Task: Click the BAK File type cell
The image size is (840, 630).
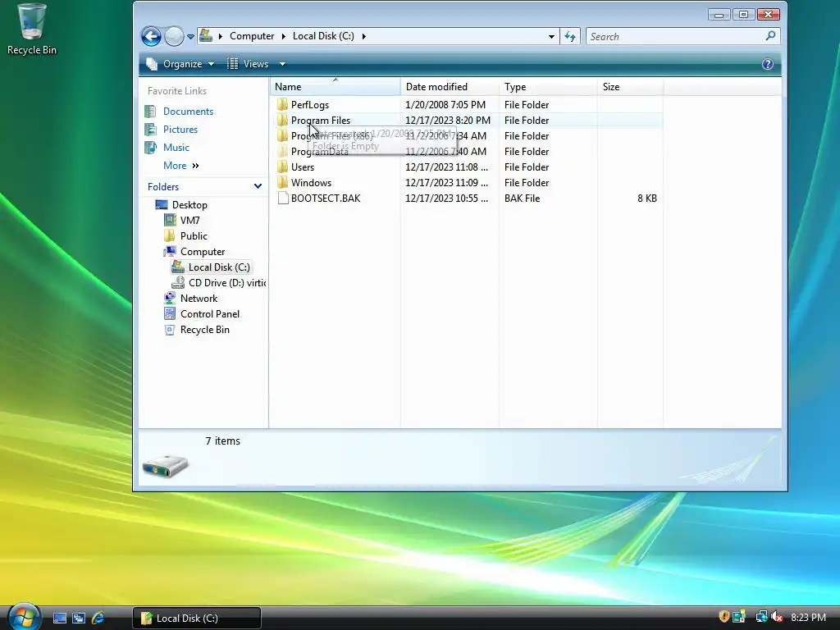Action: [522, 199]
